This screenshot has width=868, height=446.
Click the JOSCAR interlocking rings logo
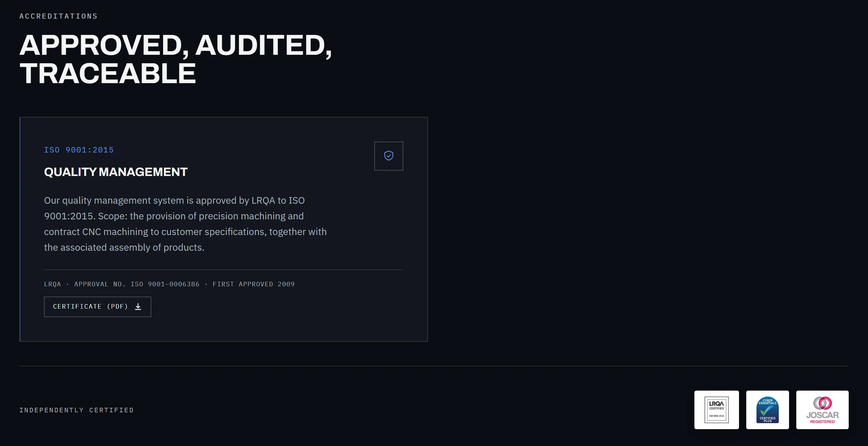click(x=823, y=403)
